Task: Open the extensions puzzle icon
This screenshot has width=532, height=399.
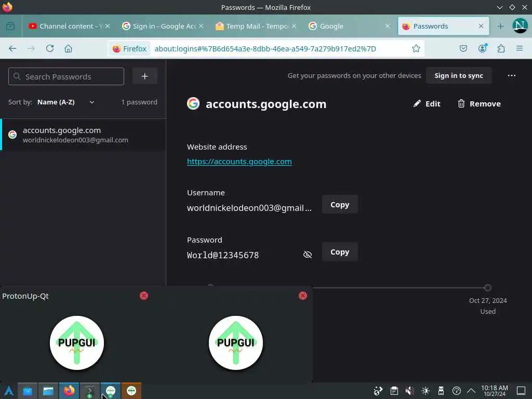Action: (501, 48)
